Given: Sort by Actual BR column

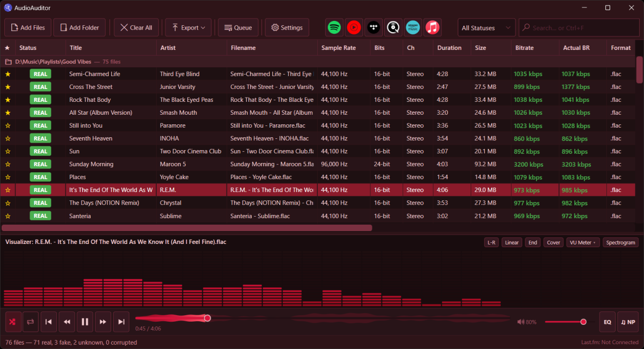Looking at the screenshot, I should tap(583, 48).
